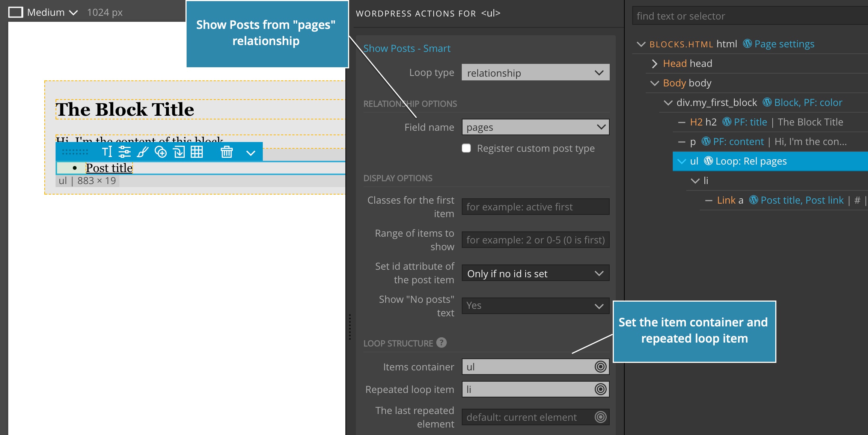Open the Loop type dropdown
Viewport: 868px width, 435px height.
535,72
